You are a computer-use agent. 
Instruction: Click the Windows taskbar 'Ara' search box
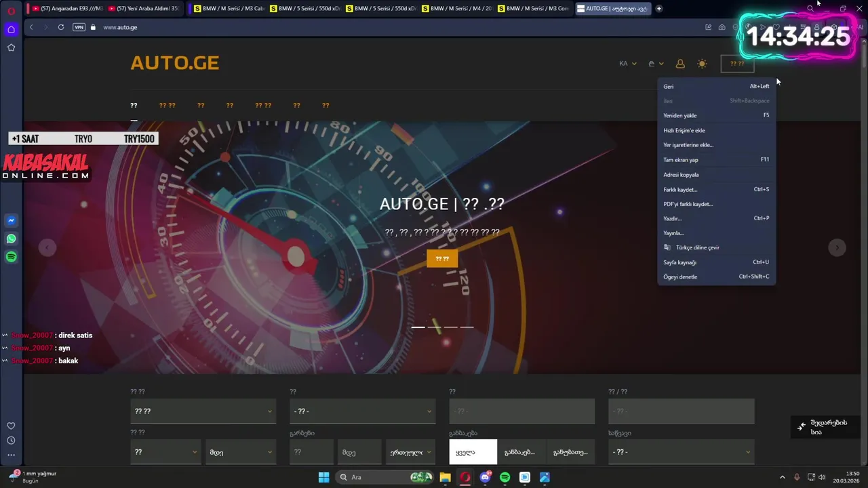[385, 477]
